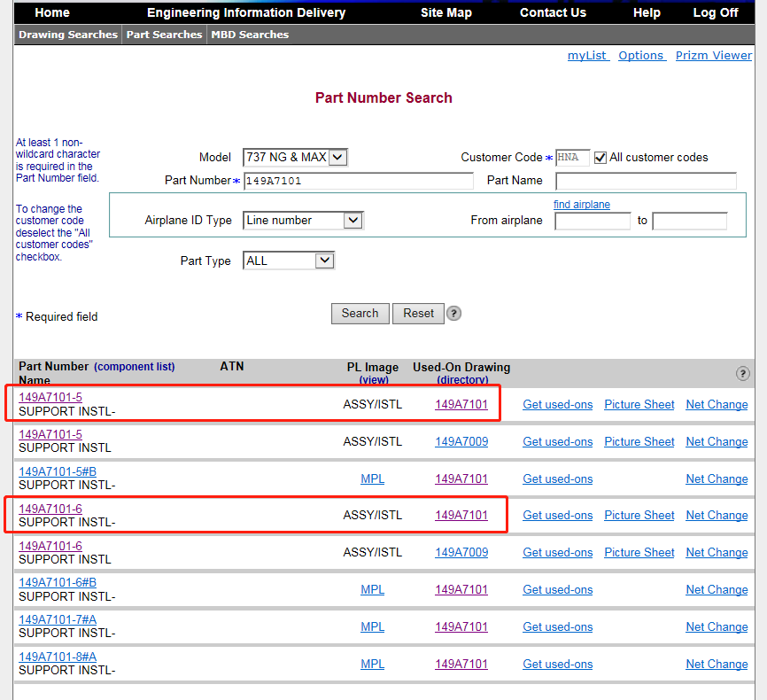767x700 pixels.
Task: Open the Contact Us page
Action: 553,12
